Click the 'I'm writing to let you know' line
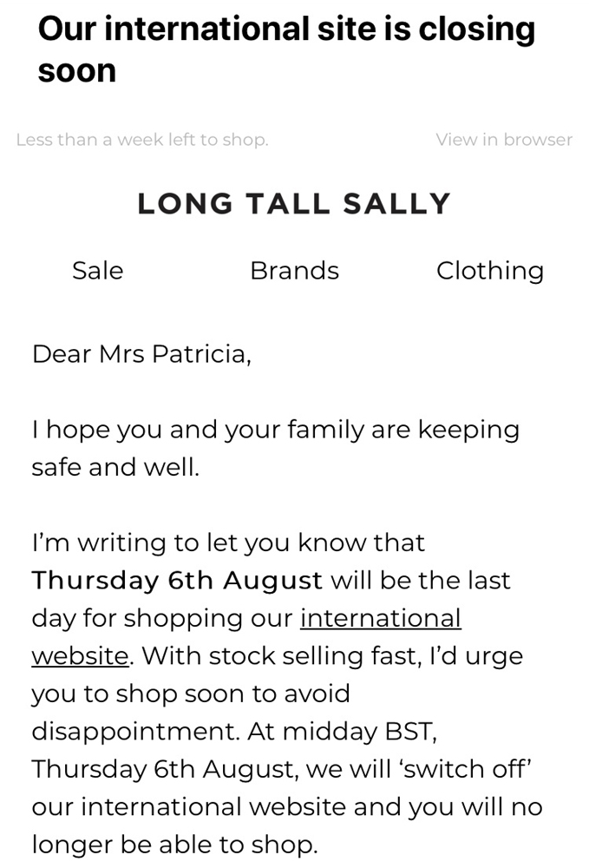 coord(228,543)
